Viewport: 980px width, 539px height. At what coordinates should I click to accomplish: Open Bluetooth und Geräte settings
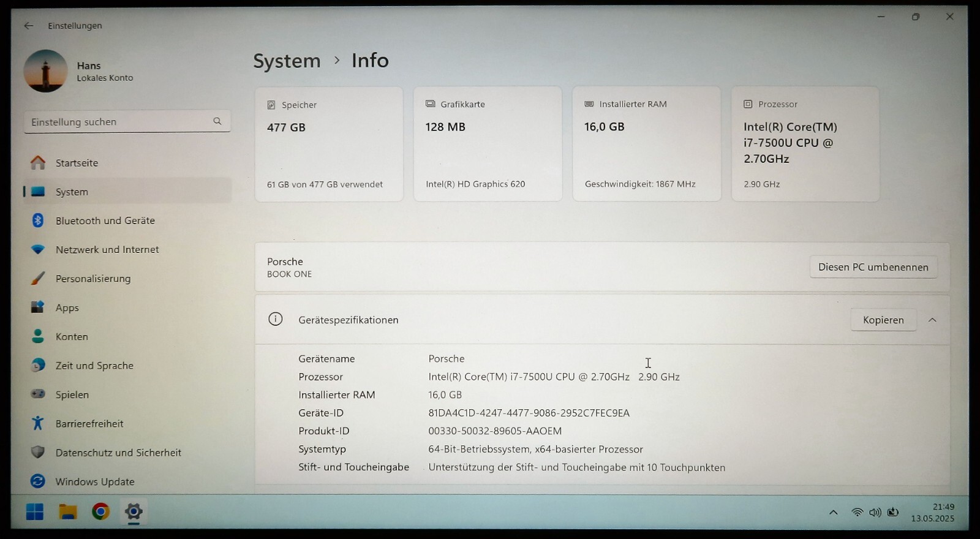127,221
